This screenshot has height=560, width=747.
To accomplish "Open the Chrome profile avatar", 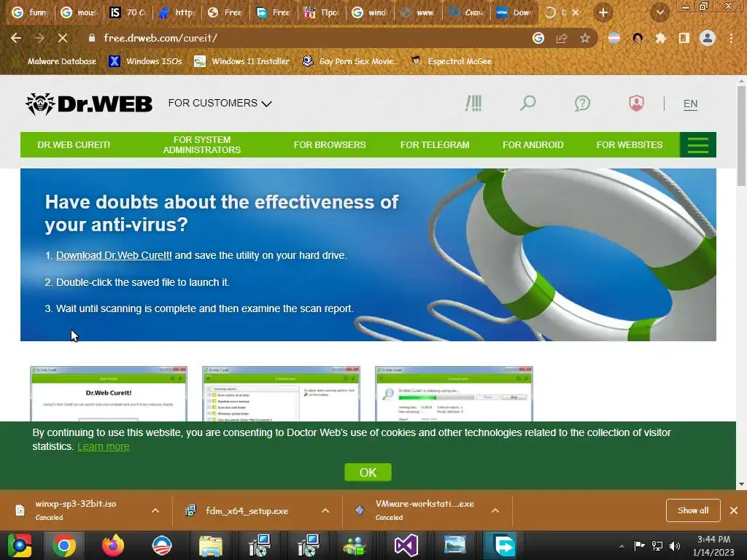I will coord(708,38).
